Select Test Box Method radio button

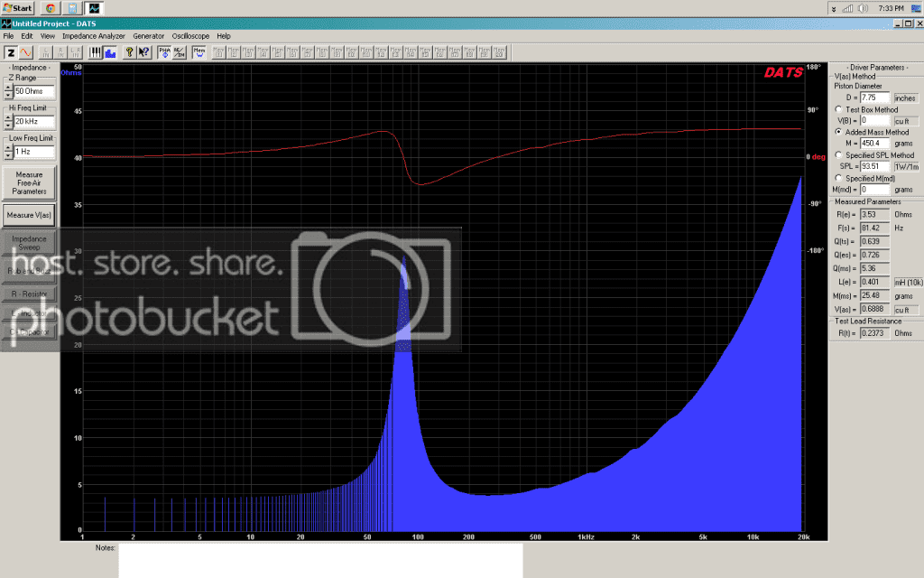tap(838, 109)
